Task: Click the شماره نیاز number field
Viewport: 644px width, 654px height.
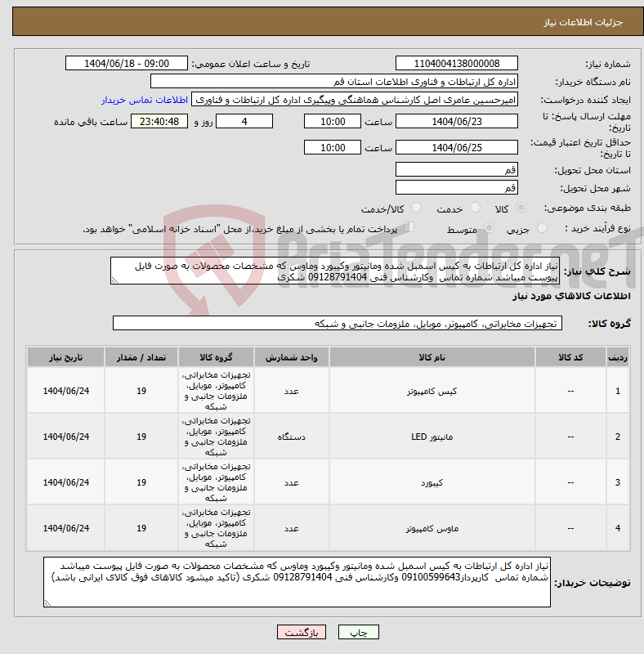Action: tap(457, 64)
